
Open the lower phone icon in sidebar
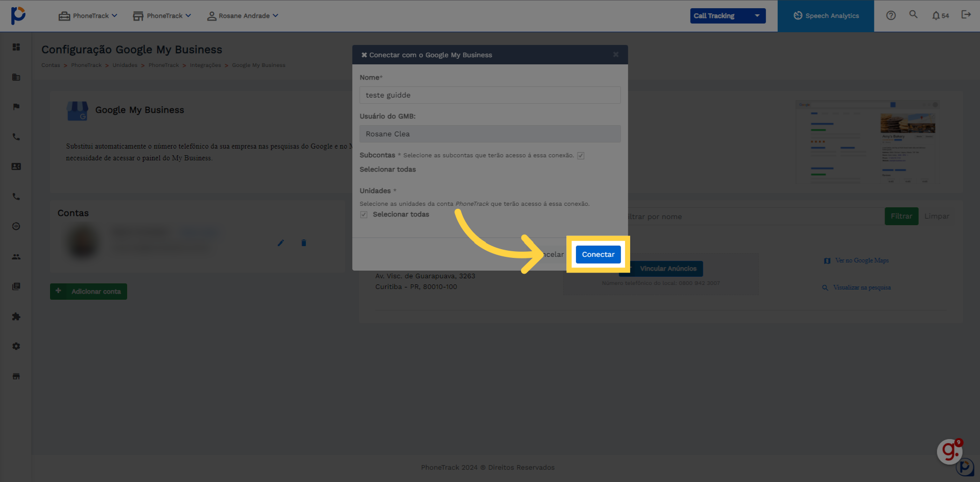[16, 197]
